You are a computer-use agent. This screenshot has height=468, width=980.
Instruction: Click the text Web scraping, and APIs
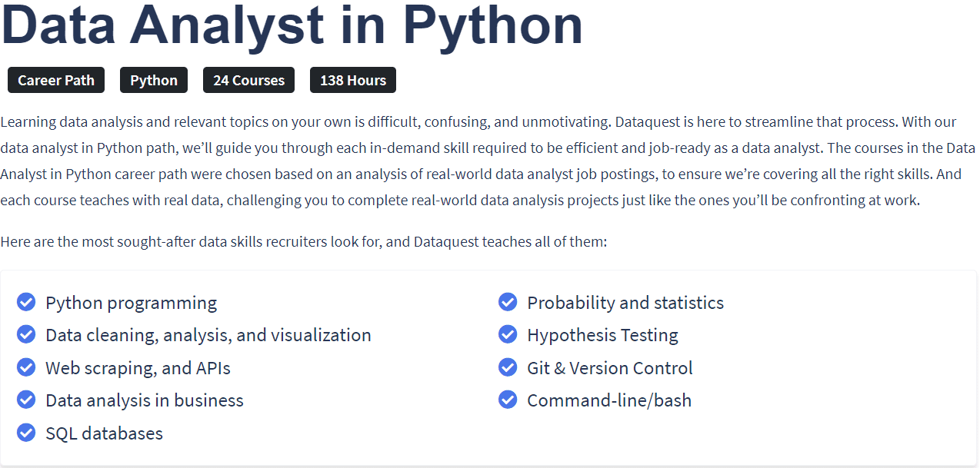pyautogui.click(x=138, y=368)
